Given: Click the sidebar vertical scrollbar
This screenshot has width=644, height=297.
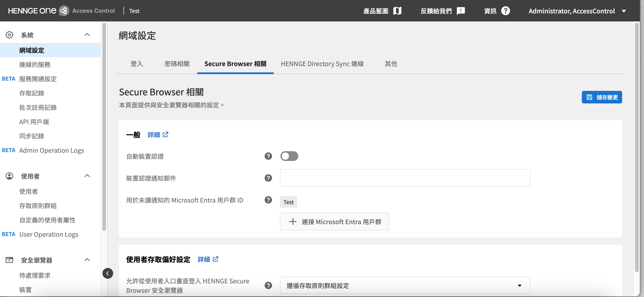Looking at the screenshot, I should coord(104,127).
